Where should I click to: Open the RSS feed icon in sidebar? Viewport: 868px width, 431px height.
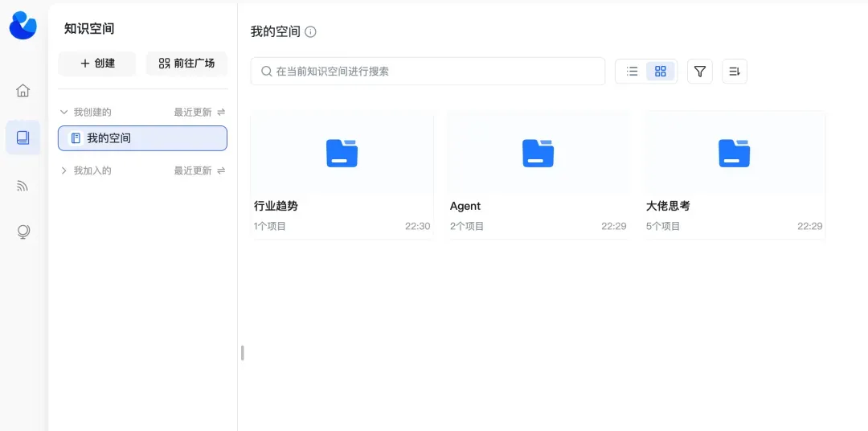(x=23, y=186)
